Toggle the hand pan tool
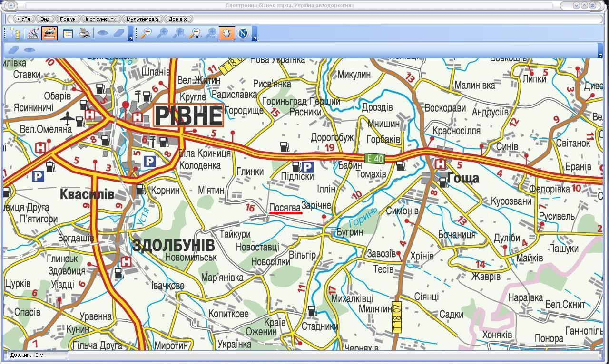Screen dimensions: 609x364 227,33
